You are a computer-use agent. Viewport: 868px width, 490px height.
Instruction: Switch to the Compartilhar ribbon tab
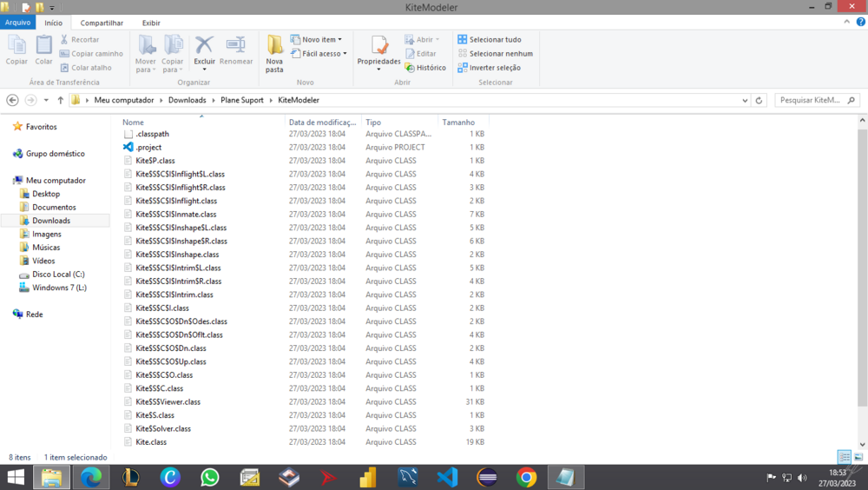coord(102,23)
